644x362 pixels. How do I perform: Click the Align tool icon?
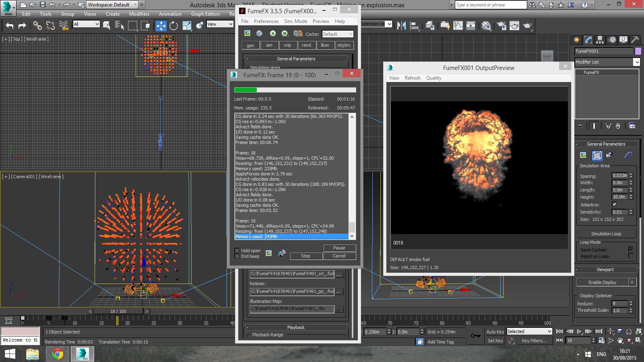[x=415, y=26]
